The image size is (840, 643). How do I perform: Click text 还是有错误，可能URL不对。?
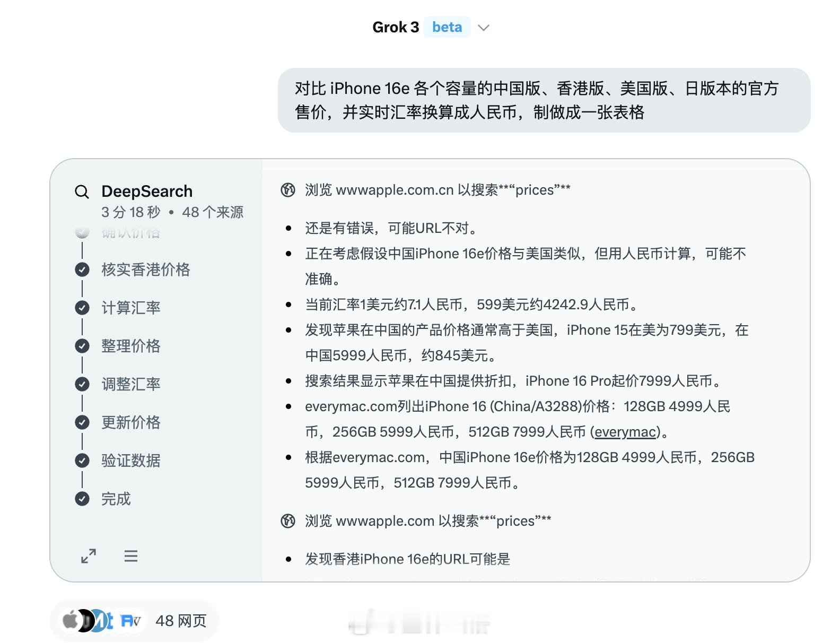coord(392,228)
